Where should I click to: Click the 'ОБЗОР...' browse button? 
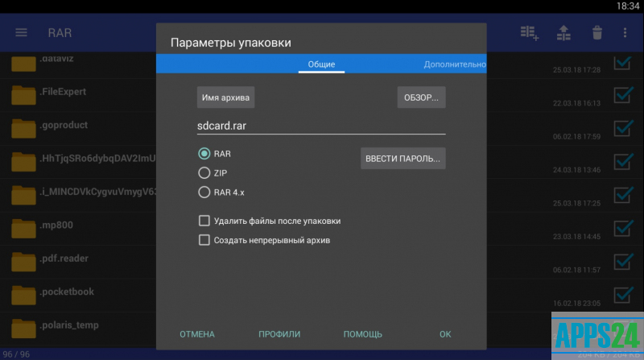[421, 97]
